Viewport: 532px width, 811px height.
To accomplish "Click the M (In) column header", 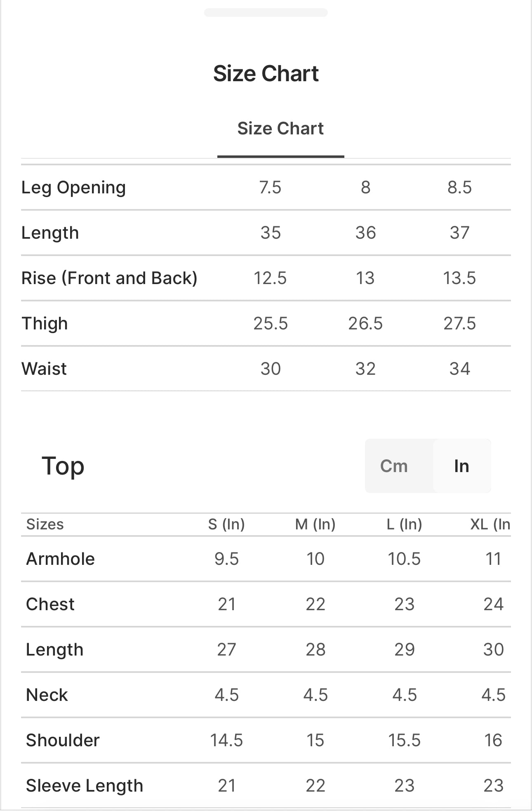I will 315,524.
